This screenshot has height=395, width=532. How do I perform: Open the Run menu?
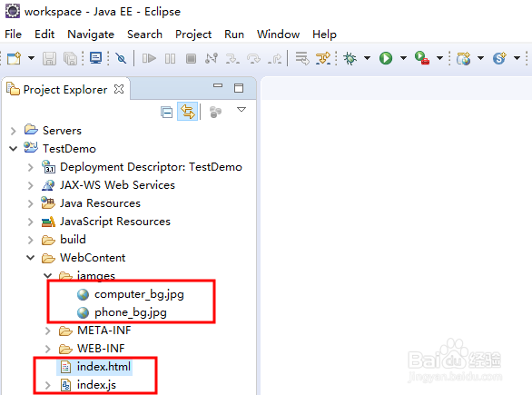pyautogui.click(x=234, y=35)
